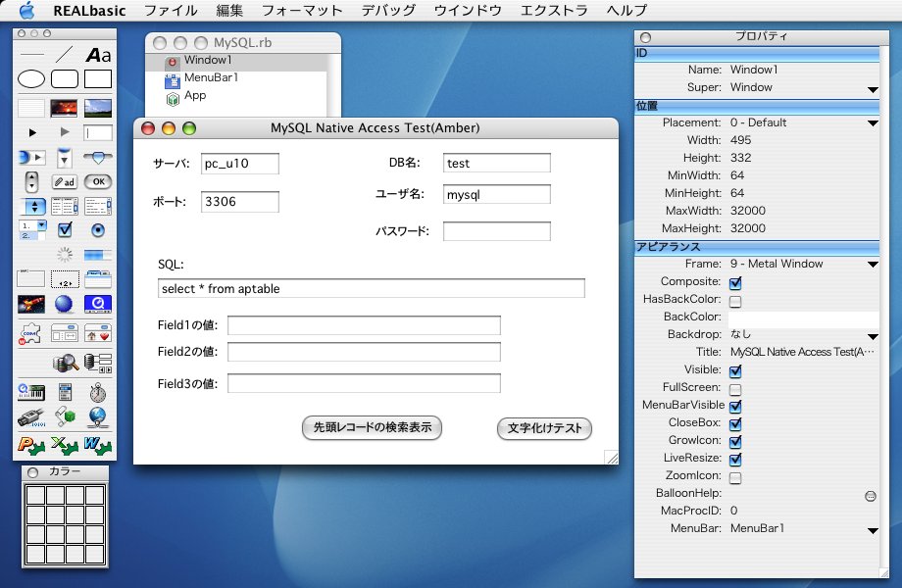Expand the Frame type dropdown
902x588 pixels.
(873, 265)
